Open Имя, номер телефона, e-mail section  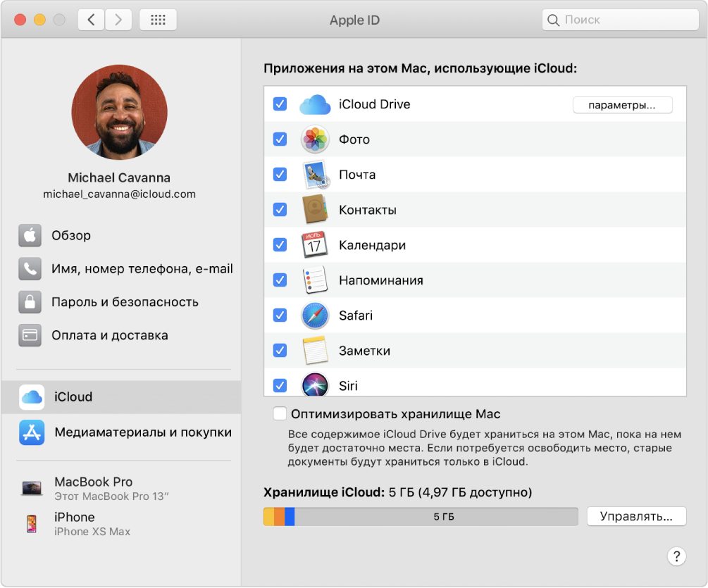click(121, 268)
